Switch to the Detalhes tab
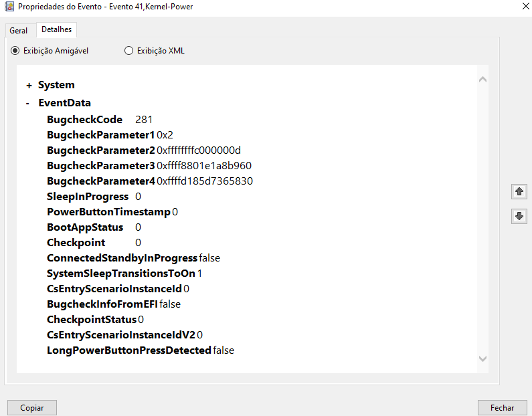 (57, 29)
